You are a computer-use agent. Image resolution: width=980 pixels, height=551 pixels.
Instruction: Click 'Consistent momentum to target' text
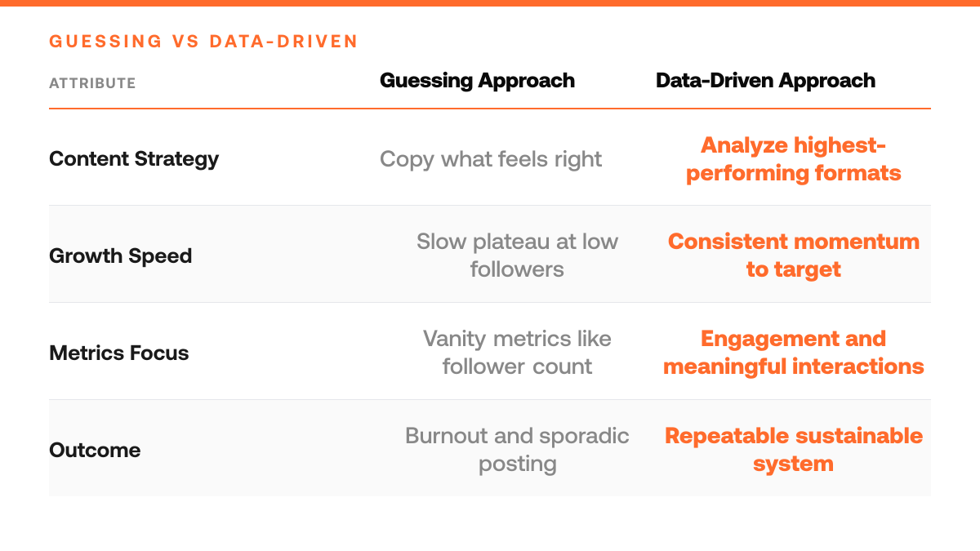coord(793,256)
